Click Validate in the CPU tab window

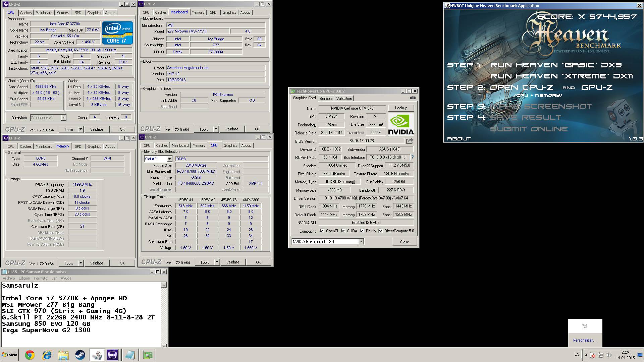[97, 129]
